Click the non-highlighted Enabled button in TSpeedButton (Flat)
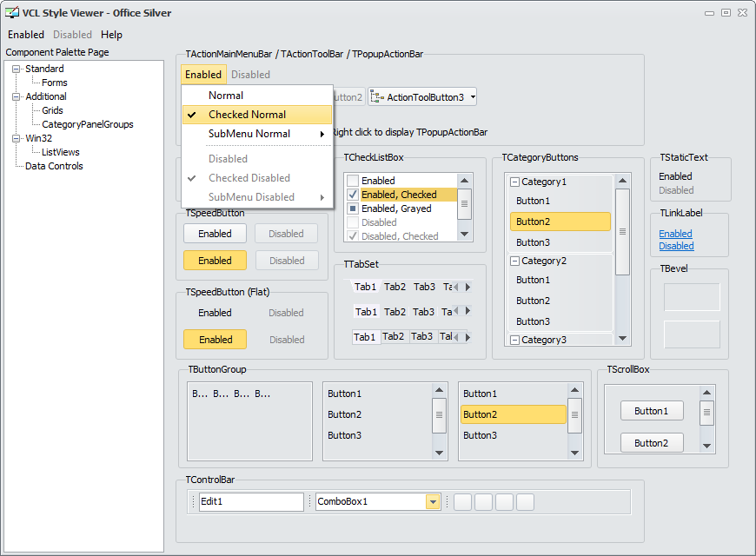The width and height of the screenshot is (756, 556). [215, 313]
